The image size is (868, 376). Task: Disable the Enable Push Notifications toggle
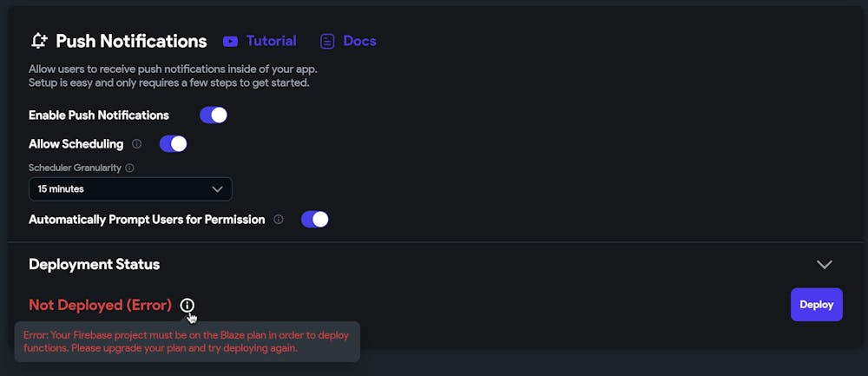(214, 115)
